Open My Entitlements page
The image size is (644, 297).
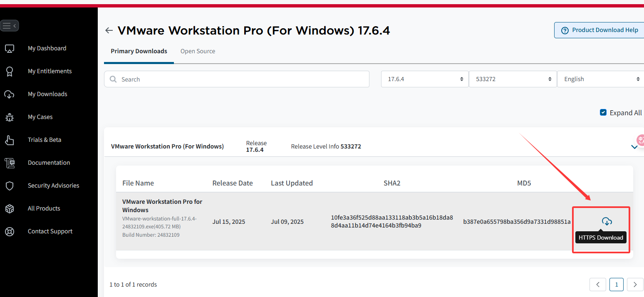coord(50,71)
